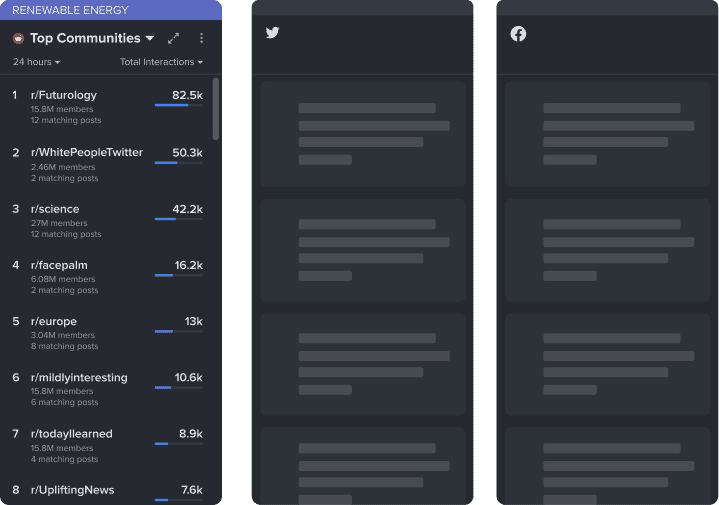Viewport: 719px width, 505px height.
Task: Open the r/UpliftingNews community
Action: point(72,490)
